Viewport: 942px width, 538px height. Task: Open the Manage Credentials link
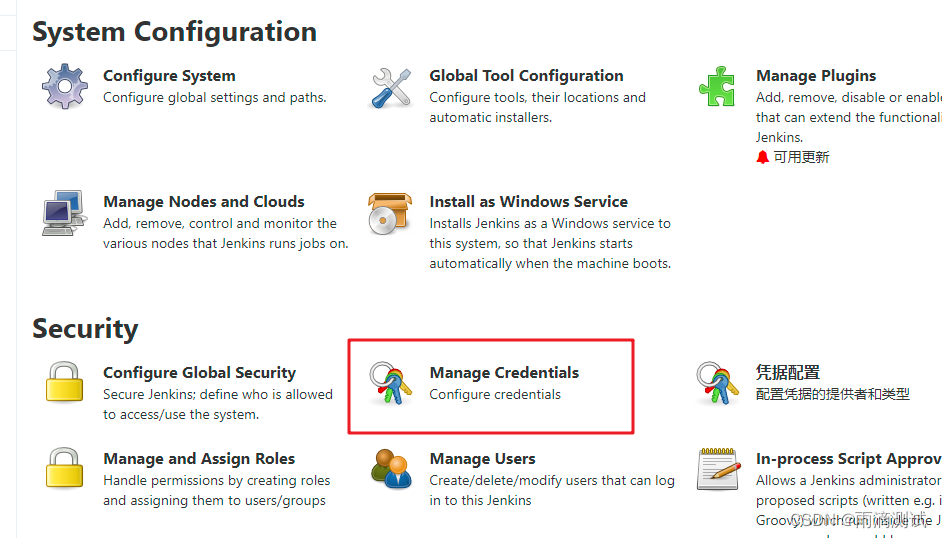pos(504,373)
